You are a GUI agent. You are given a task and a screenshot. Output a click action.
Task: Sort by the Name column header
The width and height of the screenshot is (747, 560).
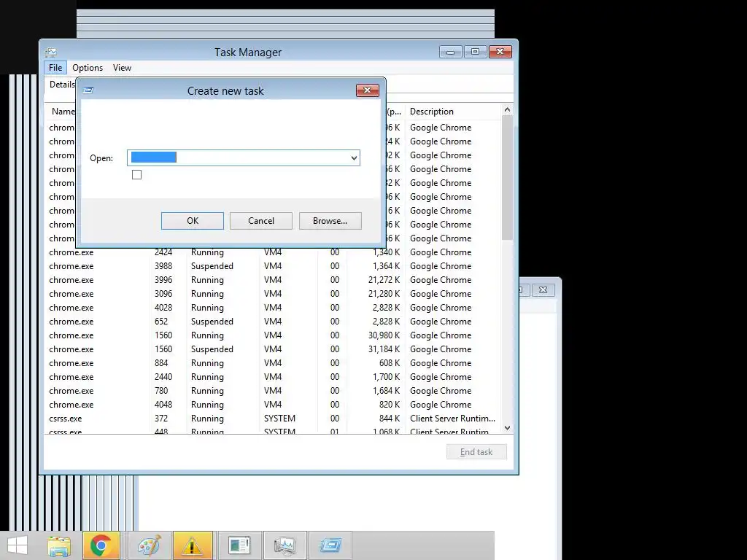click(x=63, y=112)
